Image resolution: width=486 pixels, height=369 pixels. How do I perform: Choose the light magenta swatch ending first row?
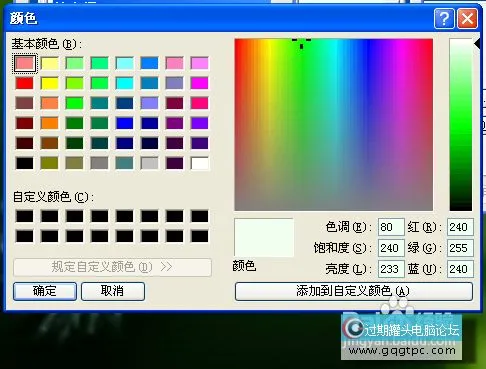coord(200,63)
